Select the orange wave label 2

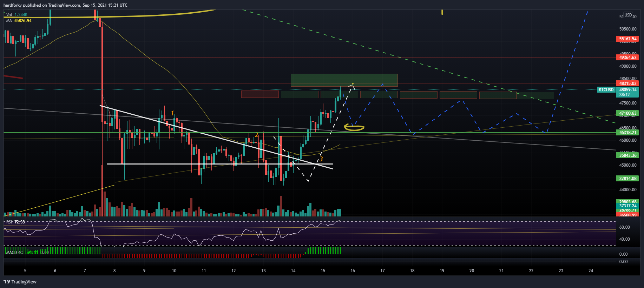pos(257,135)
